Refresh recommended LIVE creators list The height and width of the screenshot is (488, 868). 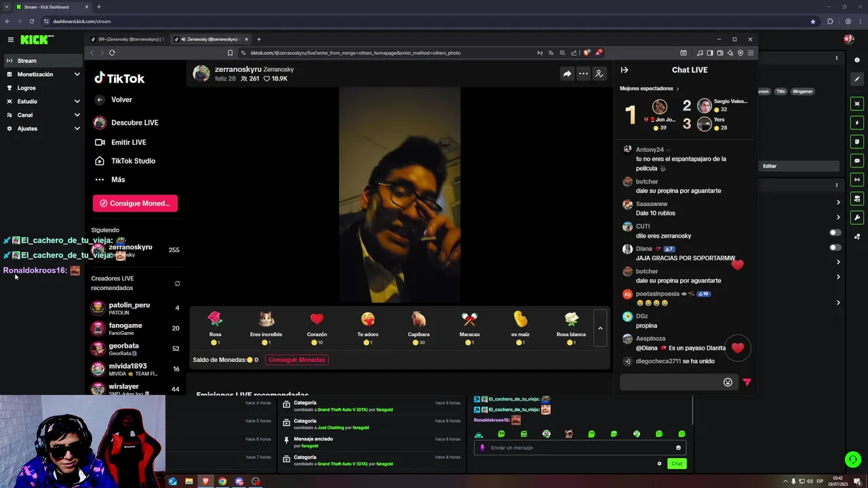(x=177, y=283)
